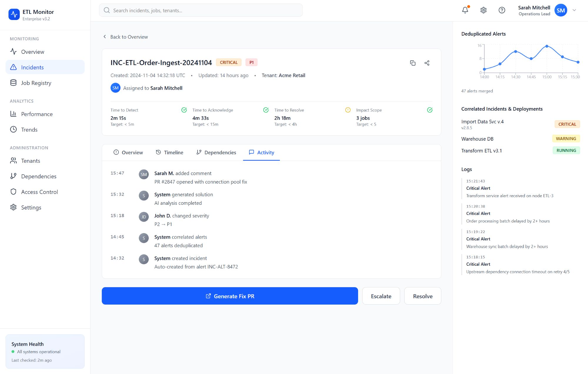Click JD avatar on severity change

pos(143,217)
